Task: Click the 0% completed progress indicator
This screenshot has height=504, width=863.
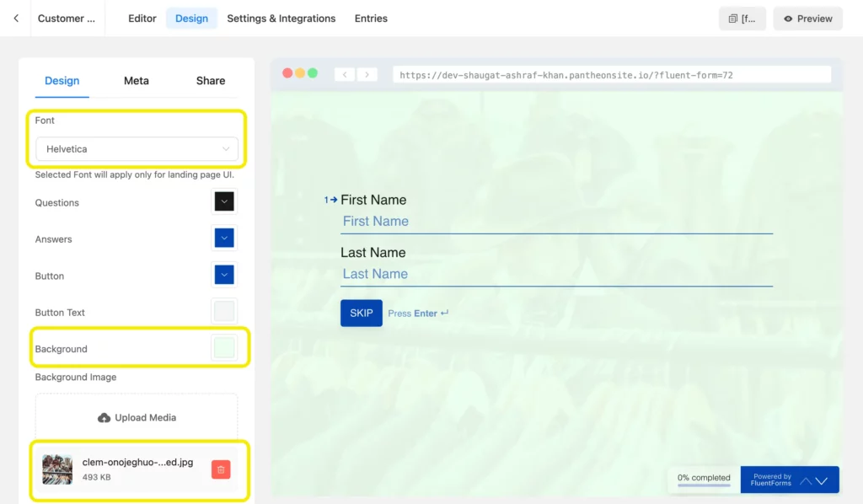Action: [x=704, y=479]
